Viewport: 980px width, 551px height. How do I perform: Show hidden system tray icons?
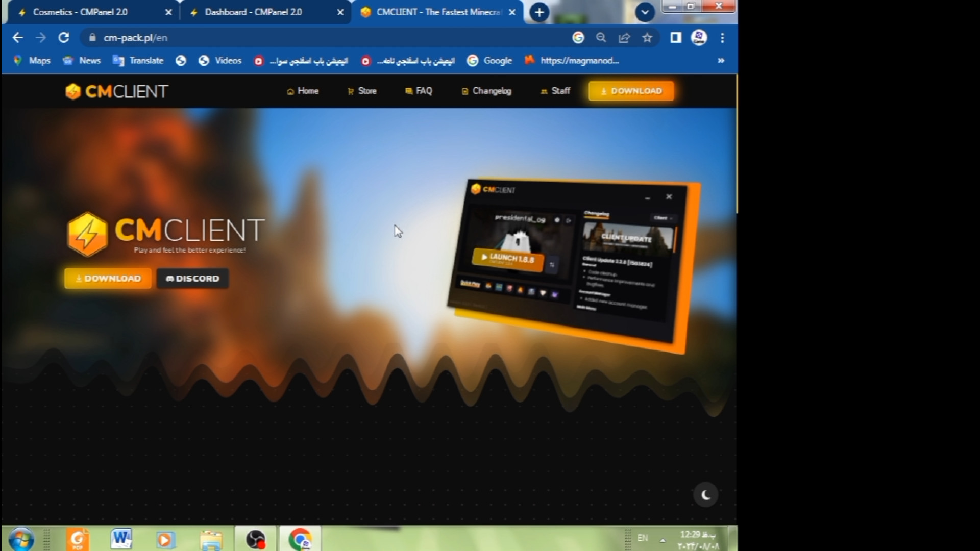(x=663, y=540)
